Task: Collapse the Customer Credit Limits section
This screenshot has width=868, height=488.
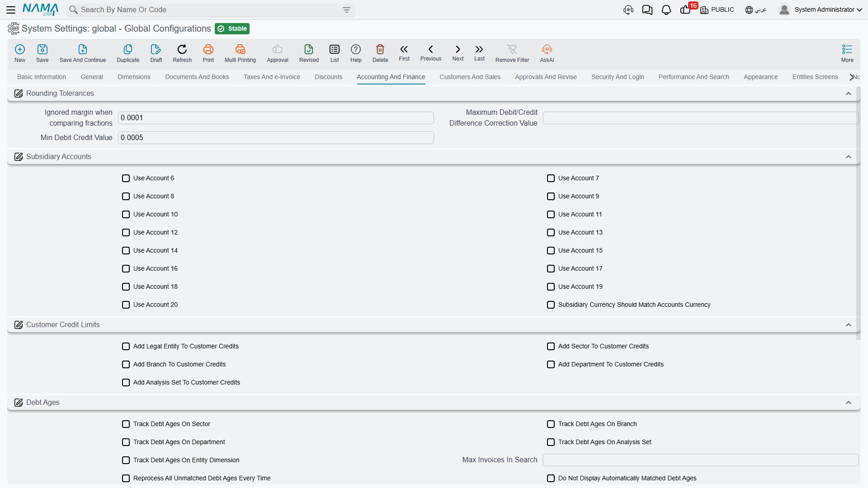Action: (849, 325)
